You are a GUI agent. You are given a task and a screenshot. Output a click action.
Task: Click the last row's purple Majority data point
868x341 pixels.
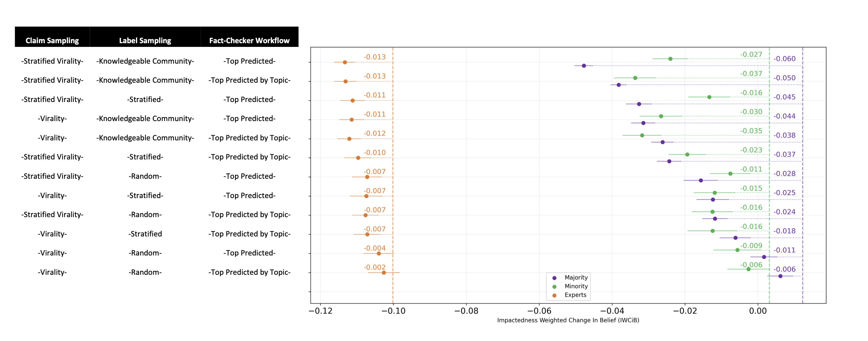pyautogui.click(x=780, y=276)
